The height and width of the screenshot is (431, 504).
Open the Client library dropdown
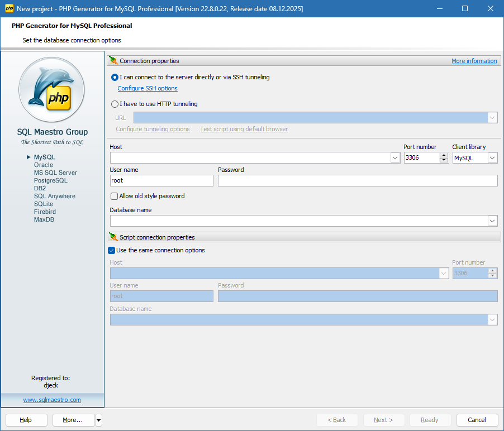click(x=492, y=158)
